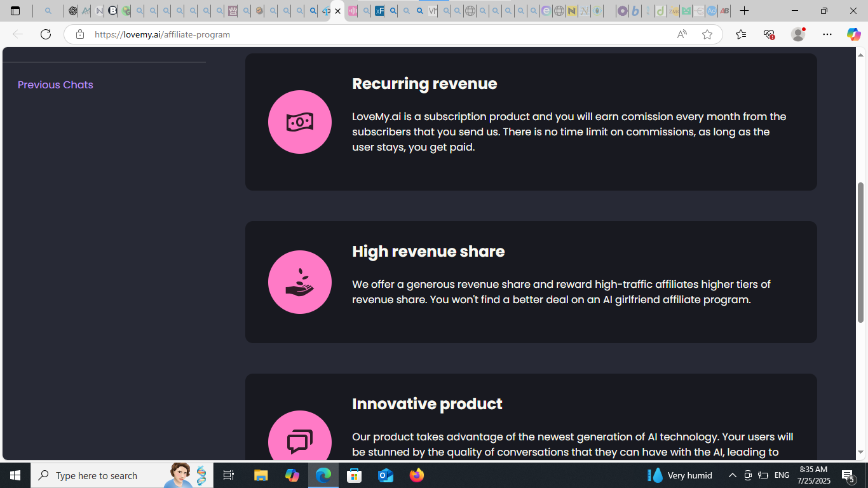Open the Copilot sidebar icon

(x=853, y=34)
